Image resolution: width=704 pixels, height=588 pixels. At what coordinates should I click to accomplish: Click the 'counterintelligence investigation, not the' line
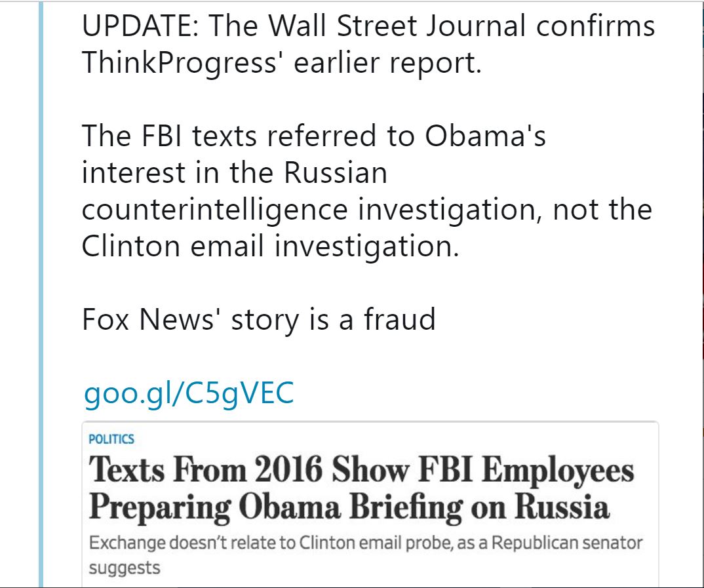coord(367,210)
